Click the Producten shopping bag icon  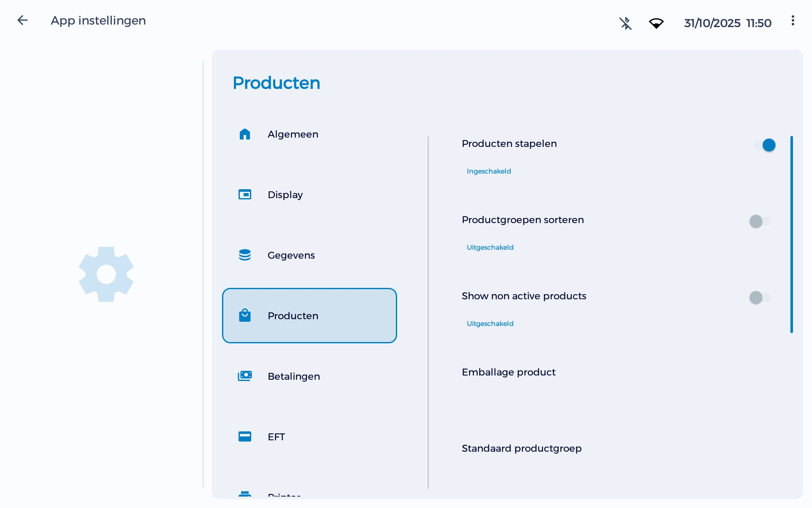coord(245,315)
